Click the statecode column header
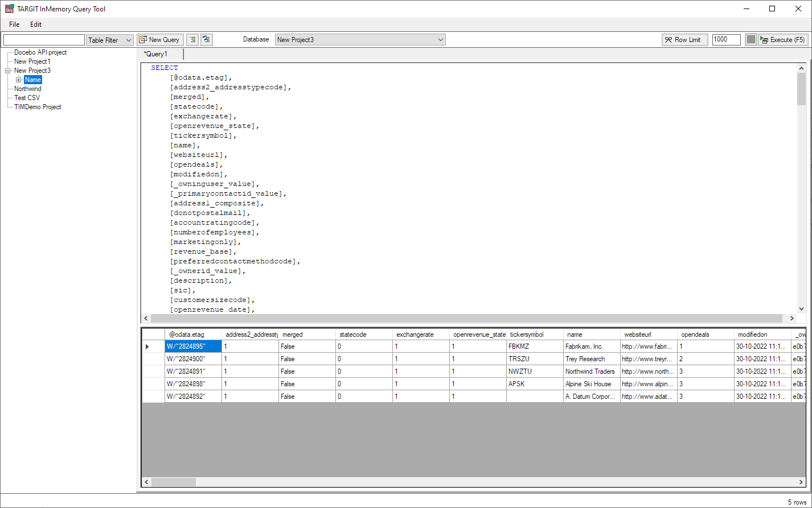The image size is (812, 508). [364, 334]
